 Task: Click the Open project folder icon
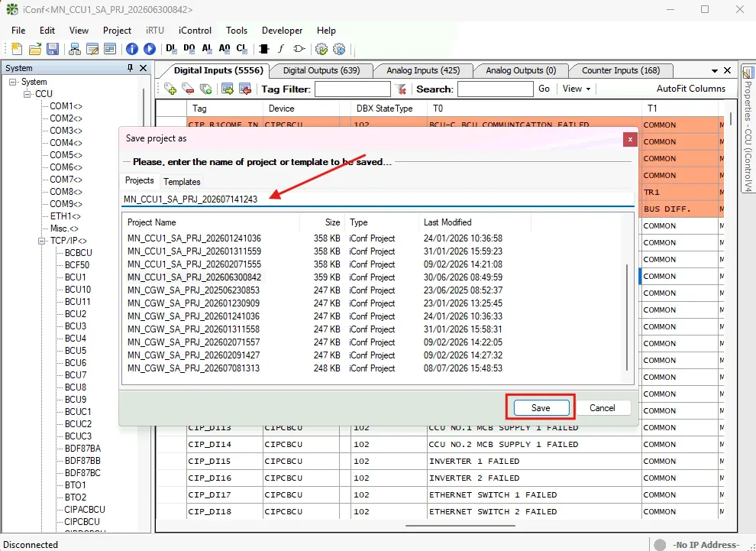(x=34, y=49)
